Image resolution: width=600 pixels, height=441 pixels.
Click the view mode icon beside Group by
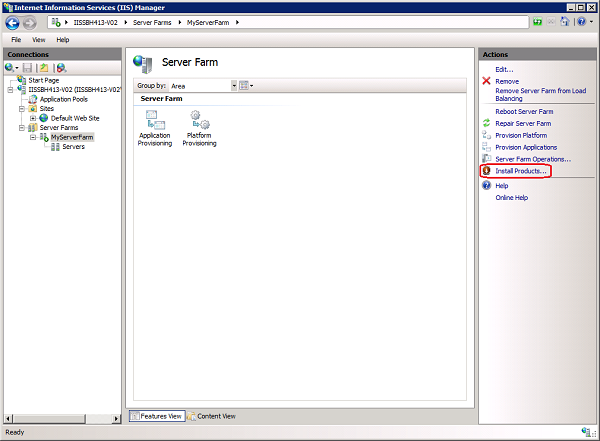244,86
